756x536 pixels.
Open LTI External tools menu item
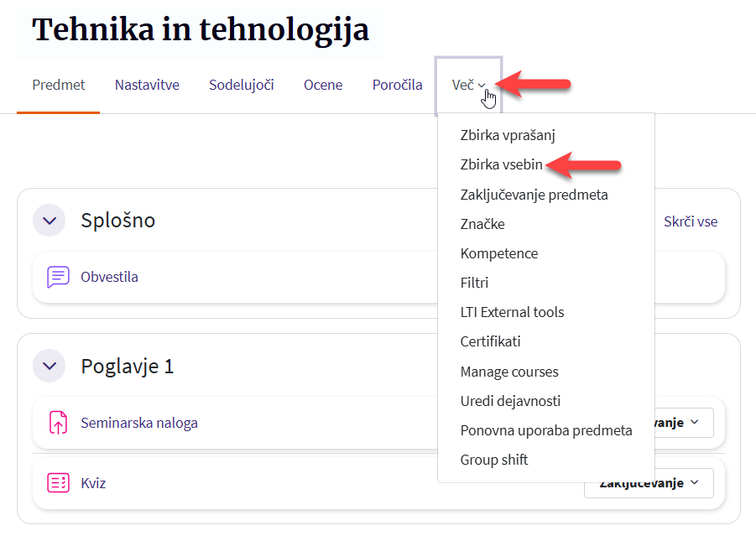(512, 312)
